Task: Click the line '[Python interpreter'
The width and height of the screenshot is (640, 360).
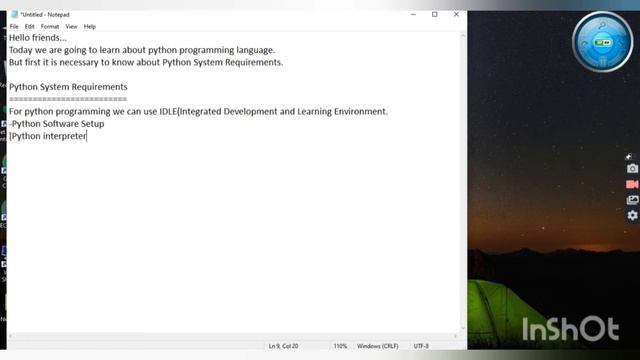Action: tap(48, 136)
